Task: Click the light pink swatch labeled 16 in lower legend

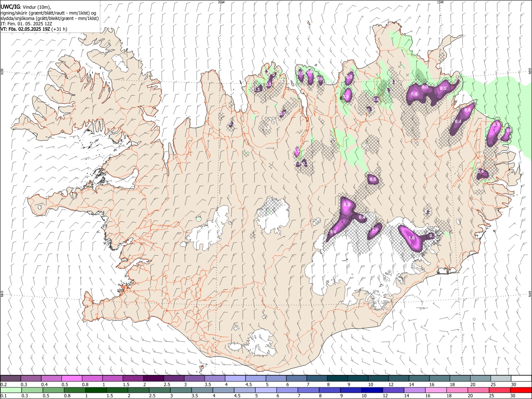Action: point(435,390)
